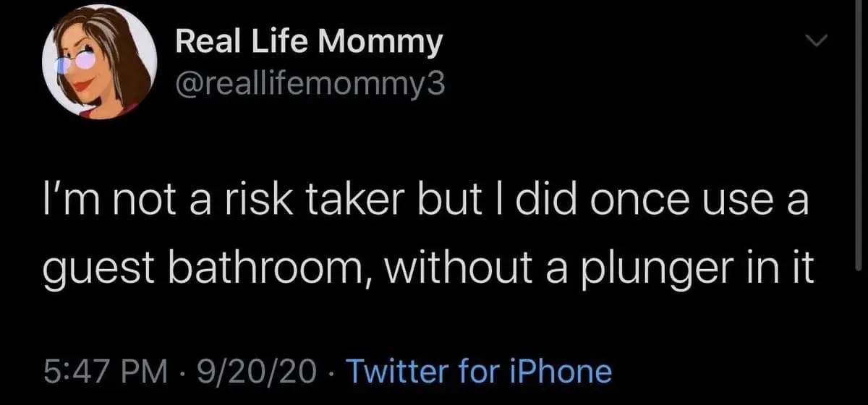Open the "Real Life Mommy" display name

tap(309, 44)
